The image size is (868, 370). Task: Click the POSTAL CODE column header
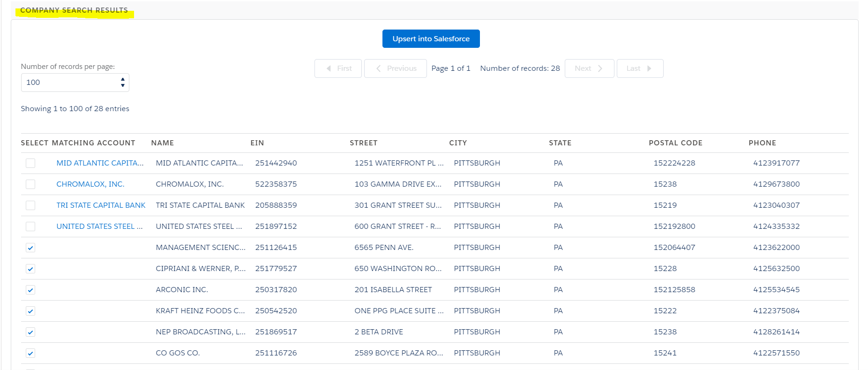675,143
